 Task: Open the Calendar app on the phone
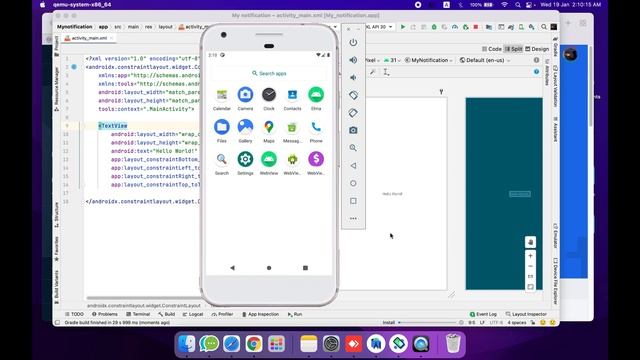(x=222, y=99)
